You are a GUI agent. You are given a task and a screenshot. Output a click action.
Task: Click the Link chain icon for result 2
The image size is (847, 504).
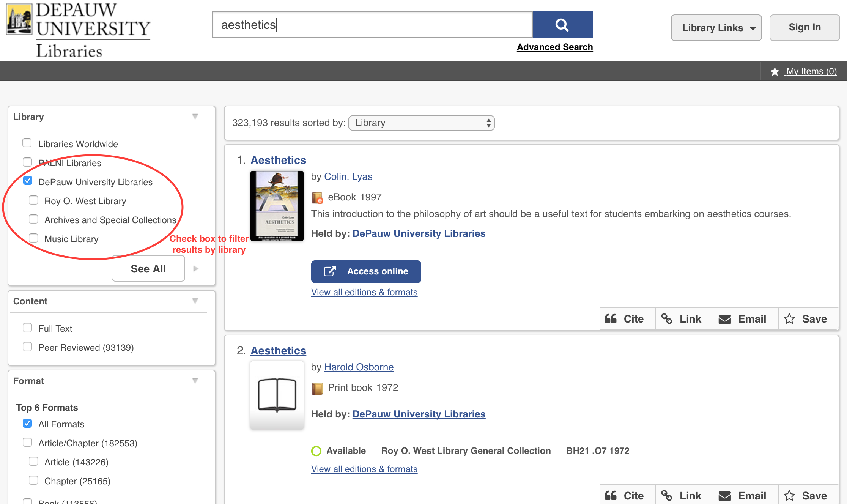[x=667, y=496]
